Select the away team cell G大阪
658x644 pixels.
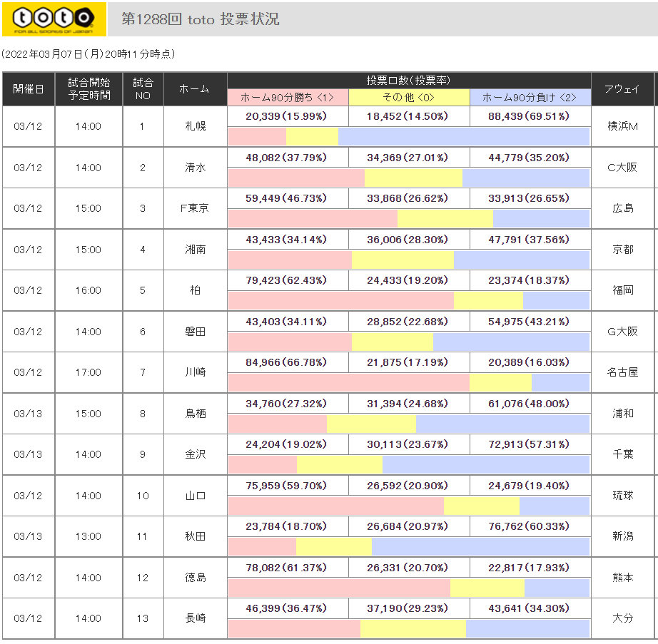(x=622, y=332)
